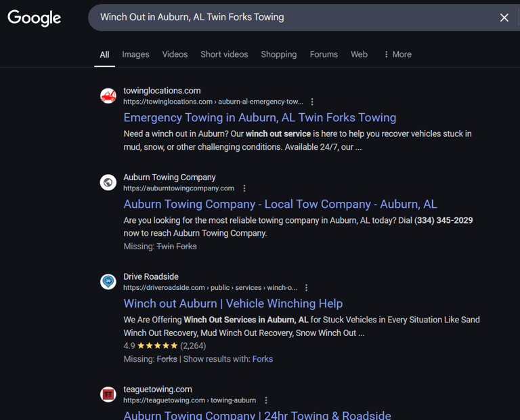The width and height of the screenshot is (520, 420).
Task: Select the All tab
Action: 104,54
